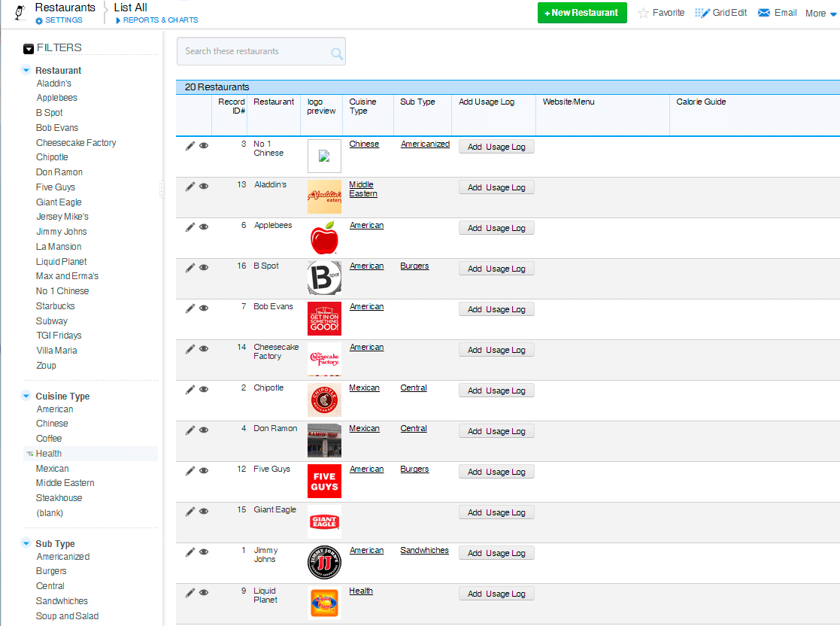This screenshot has height=626, width=840.
Task: View the Liquid Planet record via eye icon
Action: [x=204, y=593]
